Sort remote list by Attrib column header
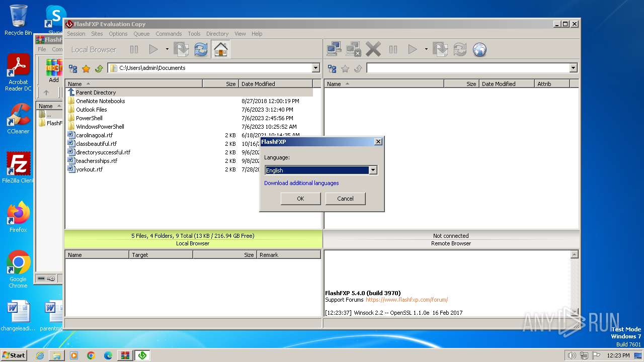Screen dimensions: 644x362 pos(552,84)
